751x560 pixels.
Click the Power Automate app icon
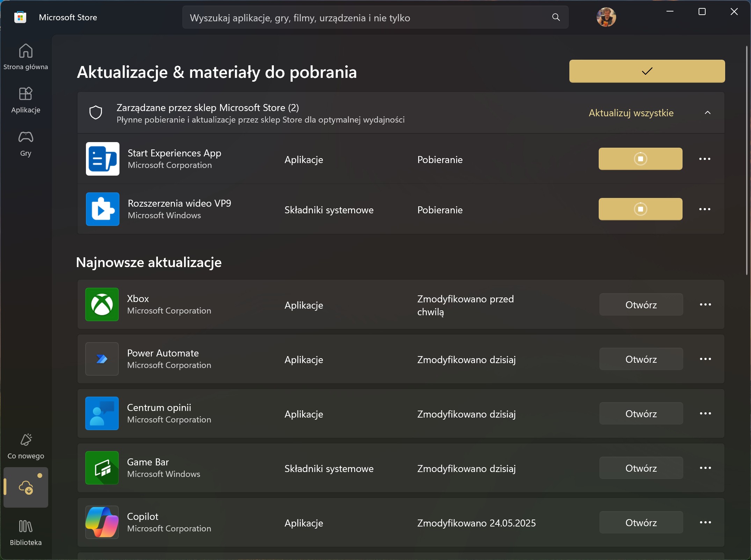click(x=102, y=359)
